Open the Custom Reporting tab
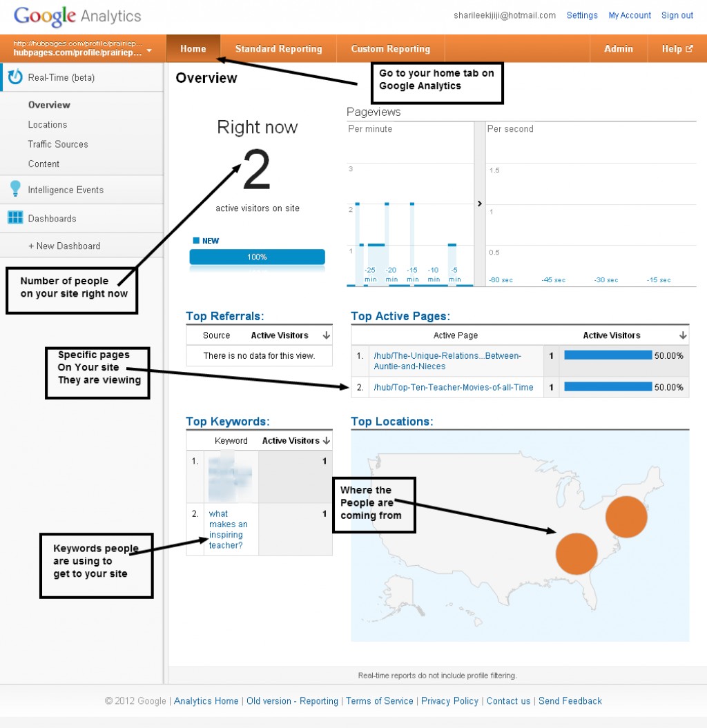This screenshot has height=728, width=707. (390, 49)
